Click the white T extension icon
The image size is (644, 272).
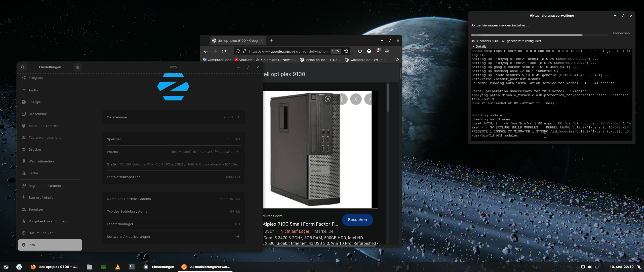369,51
